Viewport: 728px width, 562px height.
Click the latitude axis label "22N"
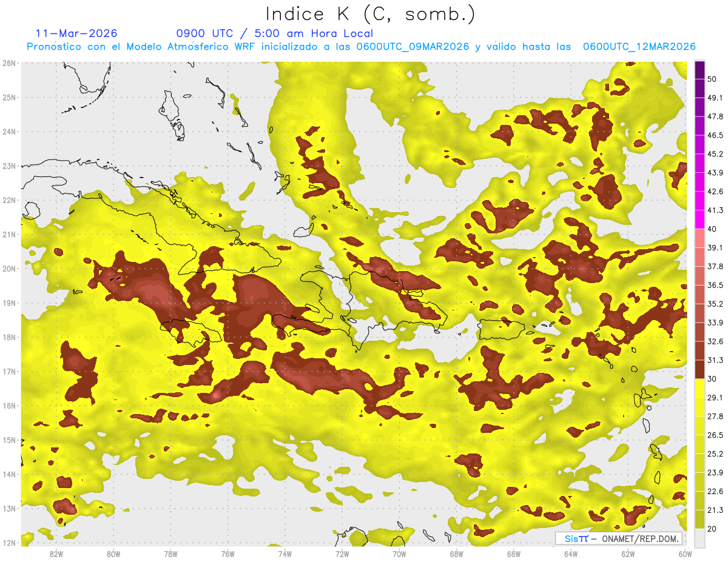point(9,200)
